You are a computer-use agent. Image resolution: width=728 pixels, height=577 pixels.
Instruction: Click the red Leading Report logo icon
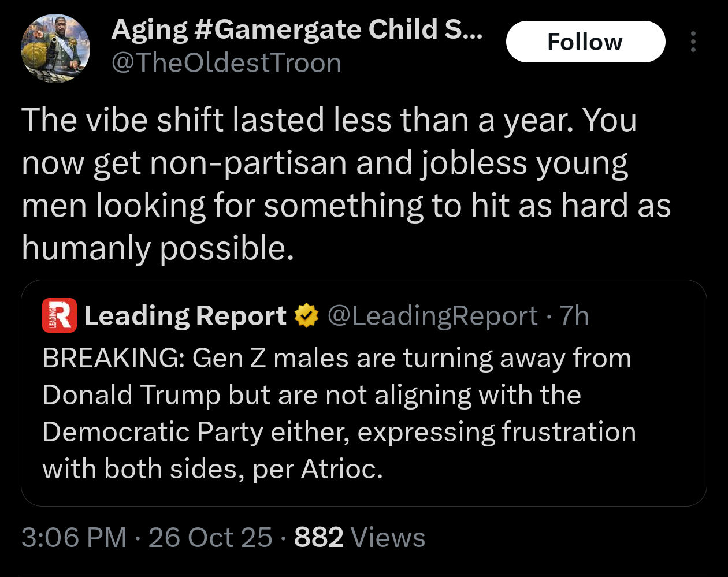59,315
